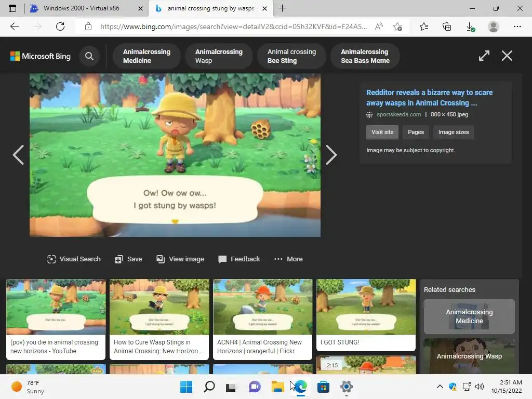This screenshot has width=532, height=399.
Task: Select Animalcrossing Wasp suggestion chip
Action: click(x=219, y=56)
